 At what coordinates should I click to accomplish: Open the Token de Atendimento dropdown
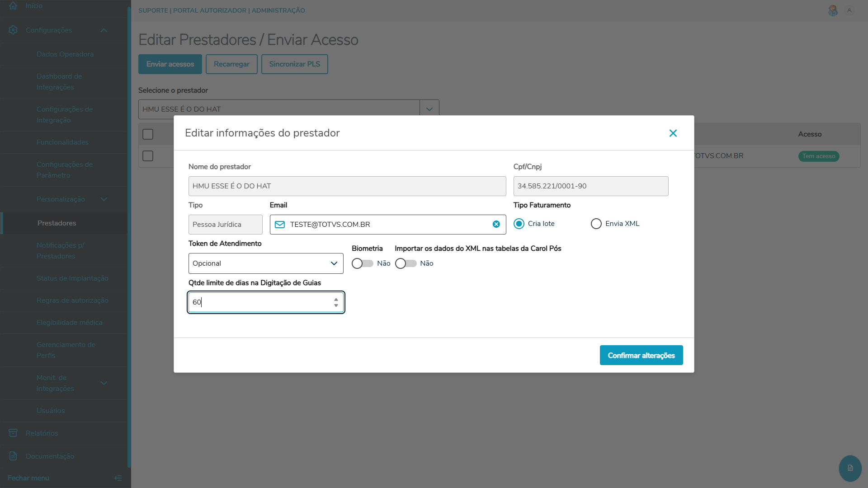[x=266, y=263]
